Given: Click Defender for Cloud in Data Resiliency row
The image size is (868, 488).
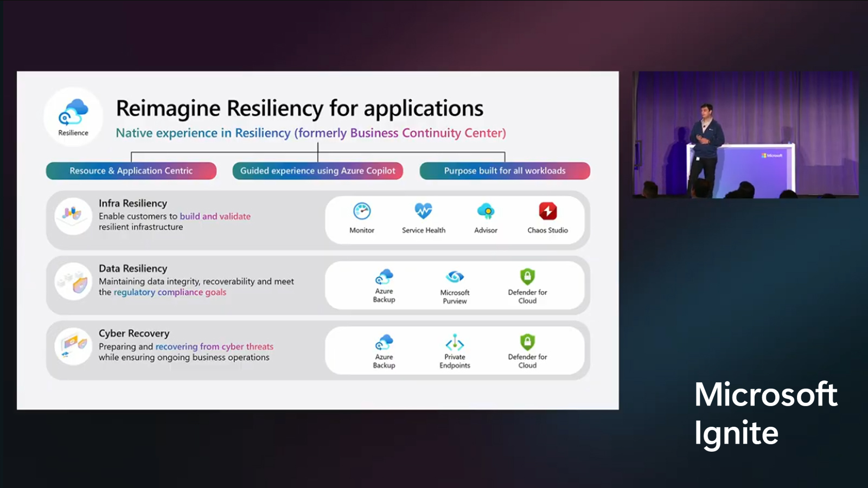Looking at the screenshot, I should 527,277.
